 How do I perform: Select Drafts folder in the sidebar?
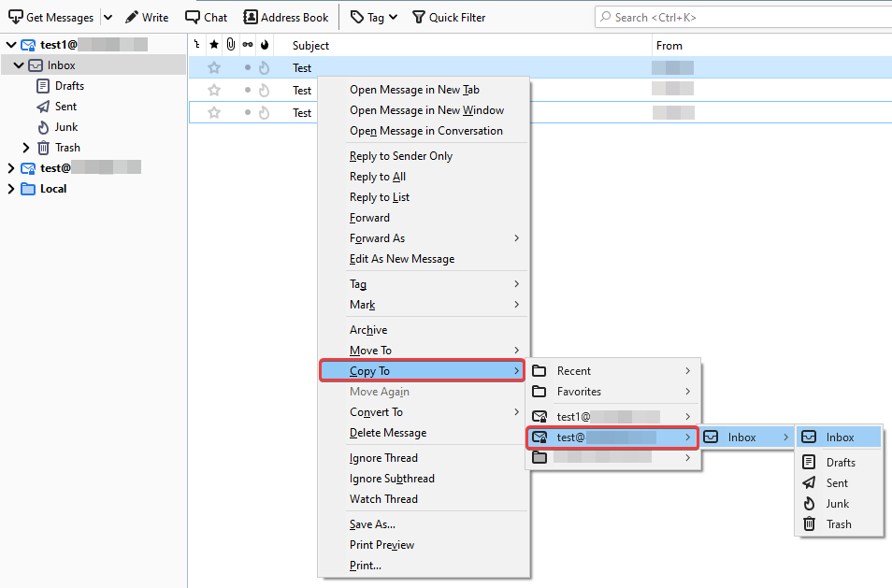click(x=69, y=86)
